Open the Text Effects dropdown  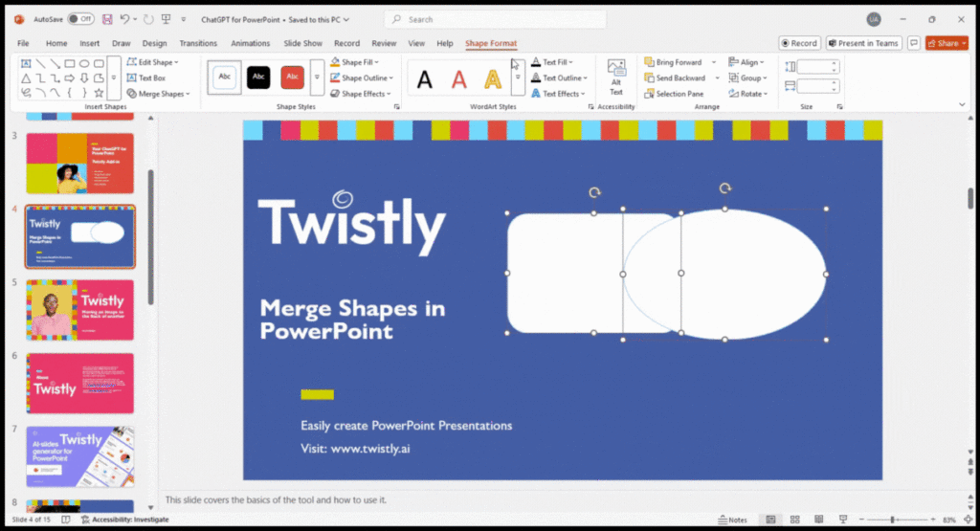tap(558, 94)
